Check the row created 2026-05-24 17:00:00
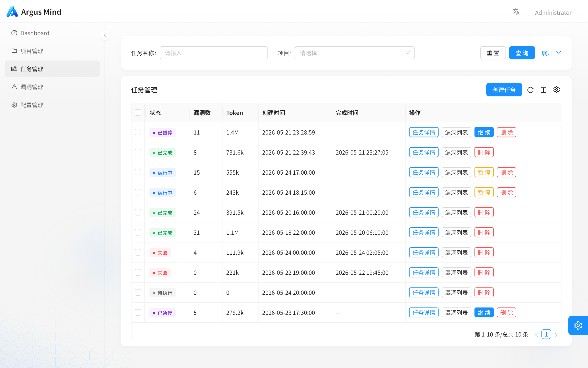588x368 pixels. (x=138, y=172)
